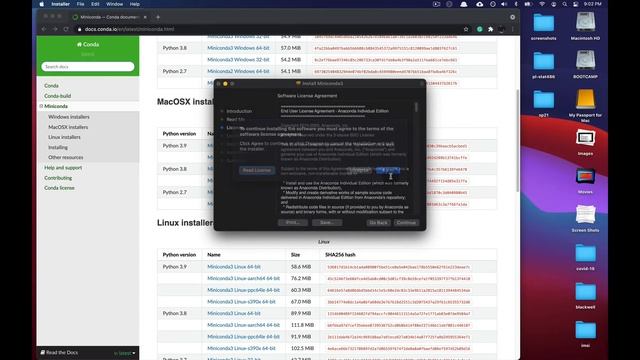Open the Help menu
The image size is (640, 360).
pyautogui.click(x=135, y=4)
